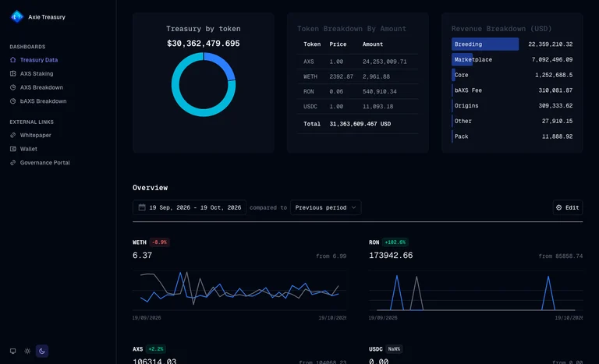Click the USDC row in token table
The width and height of the screenshot is (599, 364).
click(x=357, y=106)
